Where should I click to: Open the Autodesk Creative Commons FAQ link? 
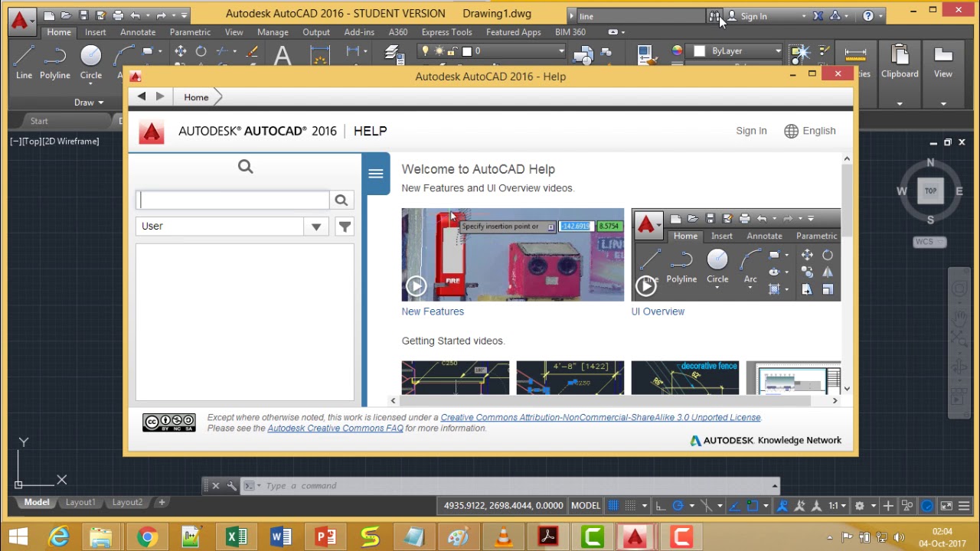335,429
